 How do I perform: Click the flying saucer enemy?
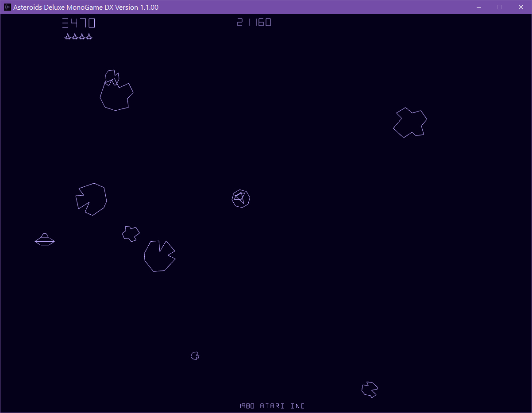coord(44,239)
